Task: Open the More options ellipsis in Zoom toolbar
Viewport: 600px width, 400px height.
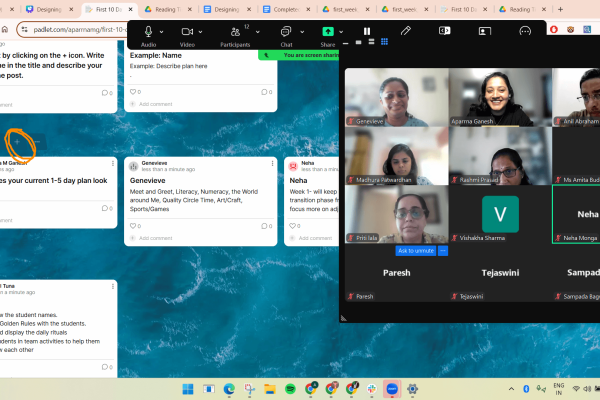Action: coord(529,31)
